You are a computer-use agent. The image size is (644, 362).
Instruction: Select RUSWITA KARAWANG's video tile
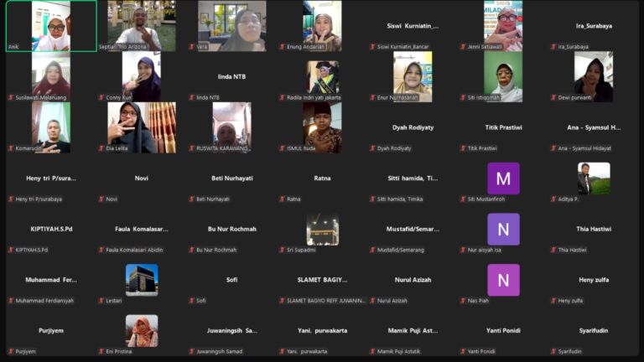232,127
